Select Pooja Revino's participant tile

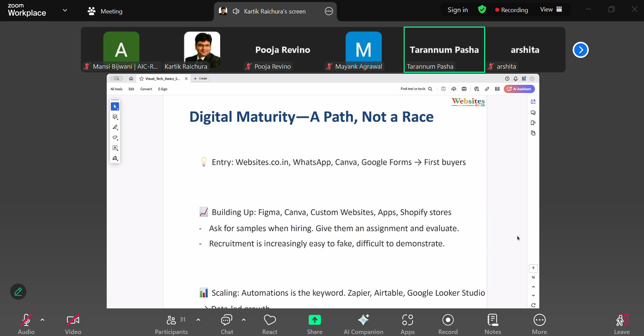(x=283, y=50)
